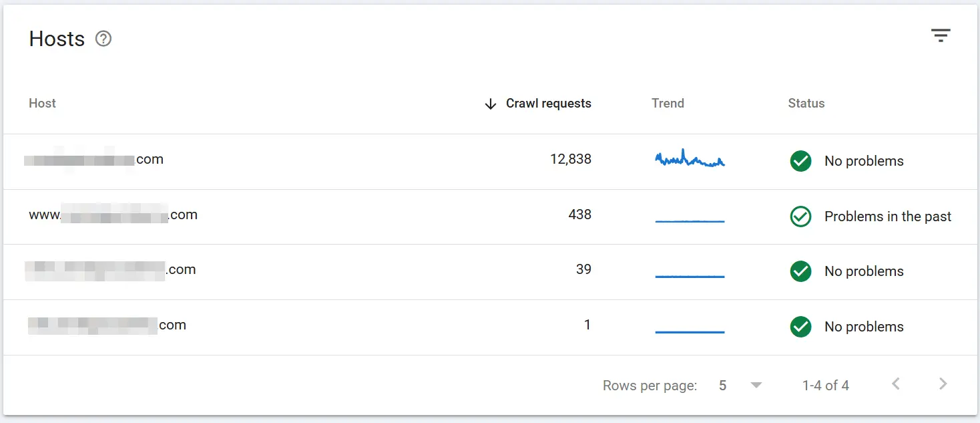This screenshot has width=980, height=423.
Task: Click the Hosts panel title
Action: [57, 39]
